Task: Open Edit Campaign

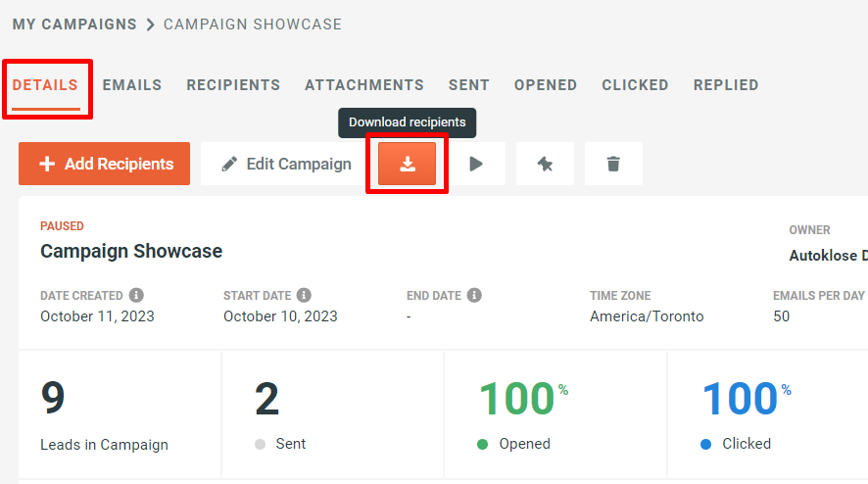Action: pyautogui.click(x=286, y=164)
